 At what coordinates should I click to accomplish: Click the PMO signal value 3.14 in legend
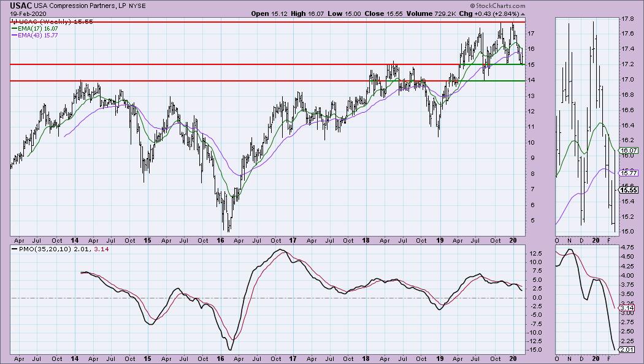pyautogui.click(x=101, y=249)
